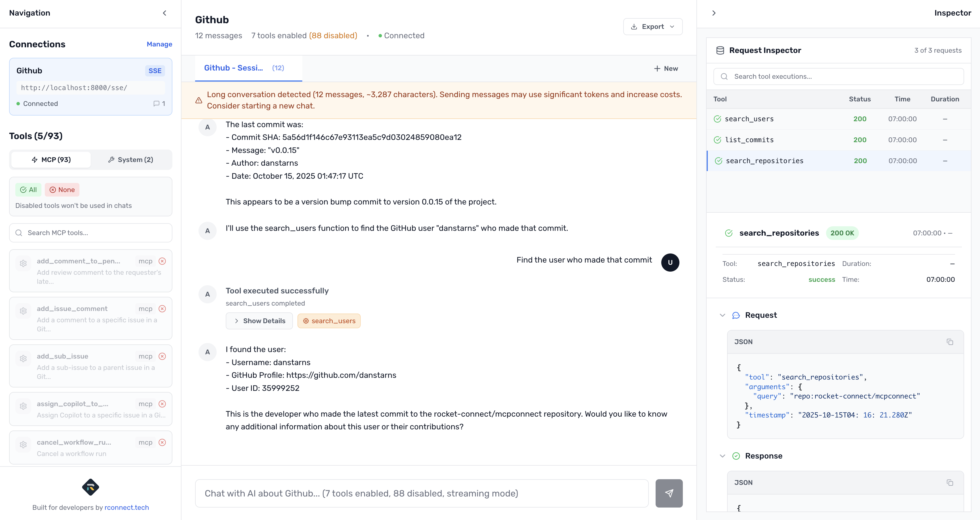The image size is (980, 520).
Task: Open the Export dropdown
Action: [652, 26]
